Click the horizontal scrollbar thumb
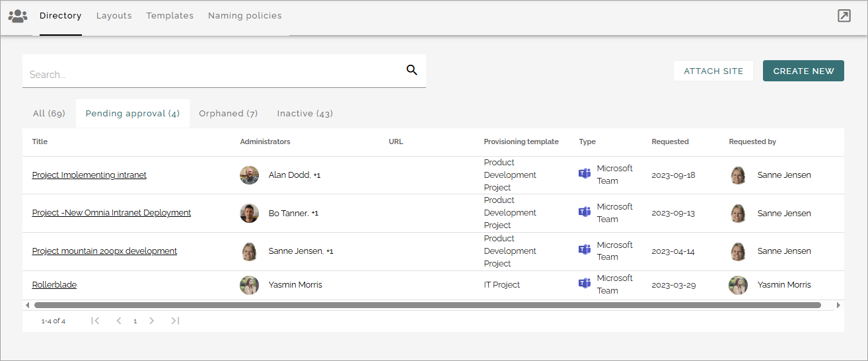Screen dimensions: 868x361 coord(427,305)
